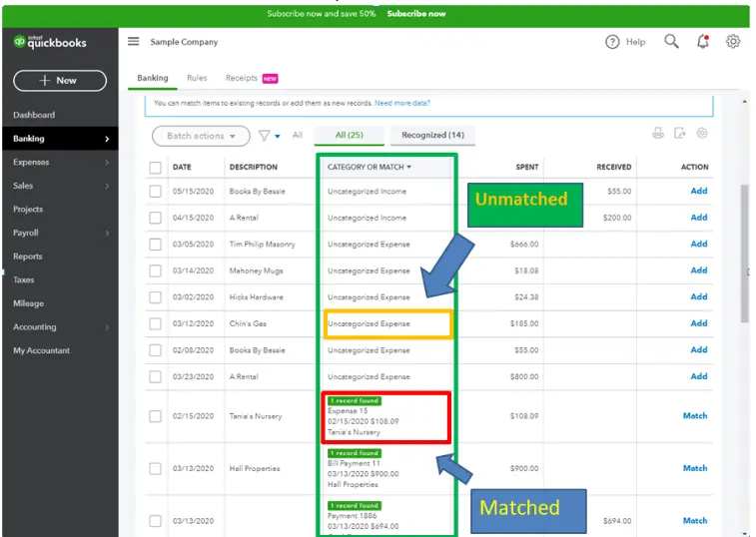756x537 pixels.
Task: Click the print icon above table
Action: (658, 133)
